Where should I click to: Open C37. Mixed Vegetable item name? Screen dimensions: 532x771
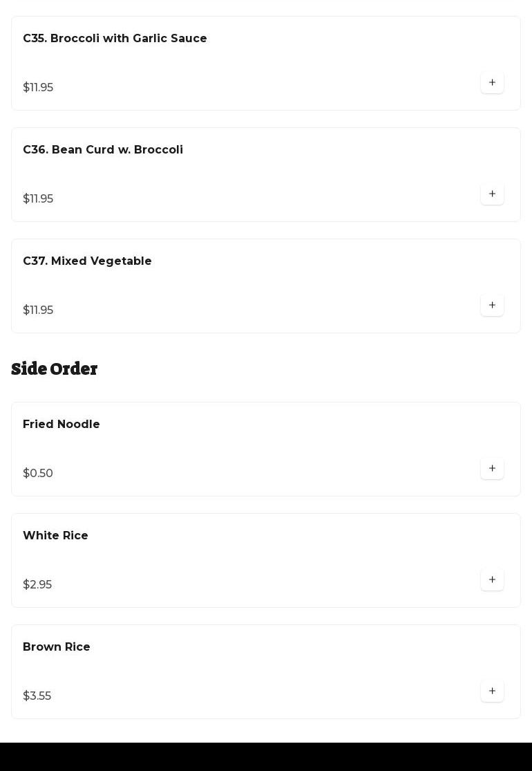click(87, 261)
